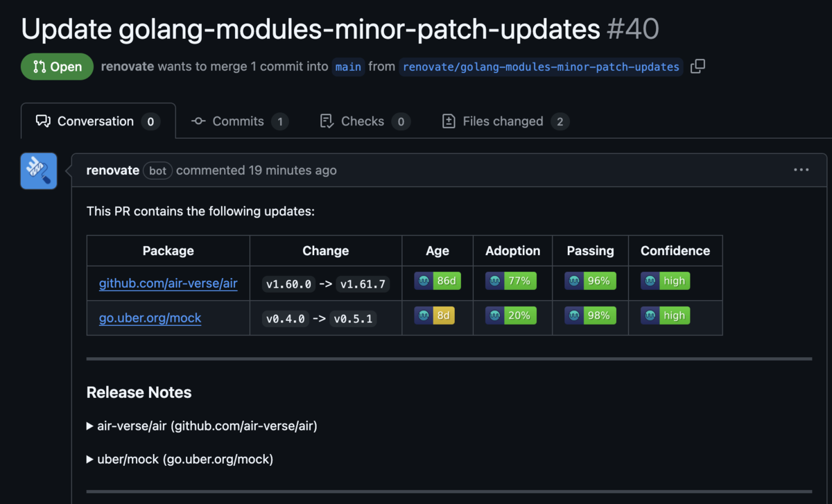Image resolution: width=832 pixels, height=504 pixels.
Task: Open the comment's three-dot options menu
Action: [801, 170]
